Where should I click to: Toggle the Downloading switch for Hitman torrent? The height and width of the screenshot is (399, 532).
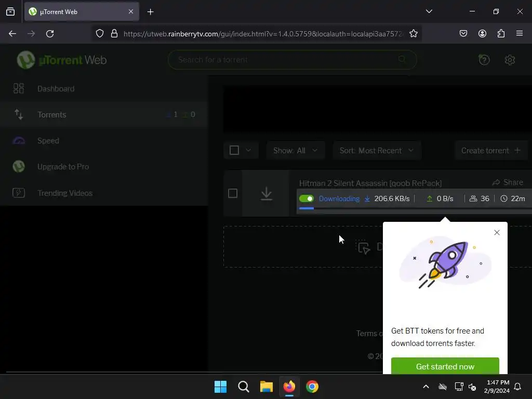point(307,198)
